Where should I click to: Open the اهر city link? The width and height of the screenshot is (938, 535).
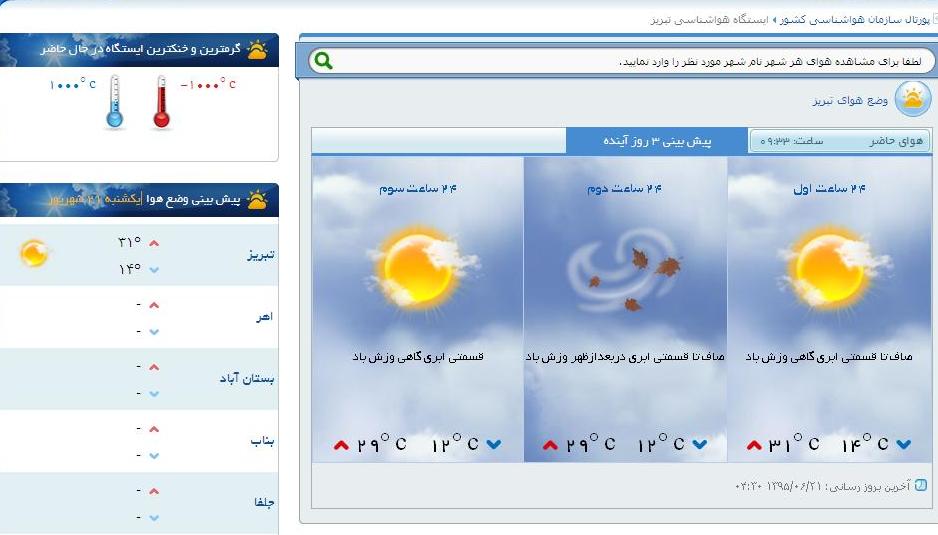pyautogui.click(x=264, y=317)
